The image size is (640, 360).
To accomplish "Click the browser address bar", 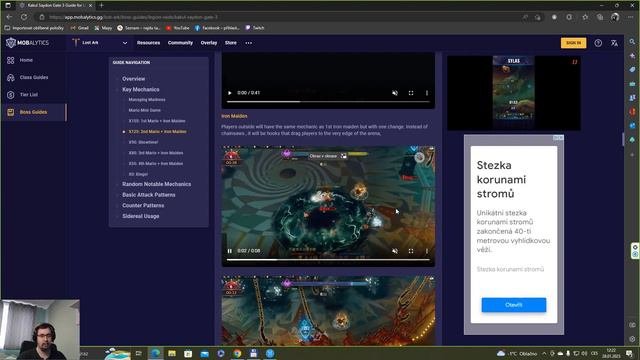I will click(x=278, y=17).
